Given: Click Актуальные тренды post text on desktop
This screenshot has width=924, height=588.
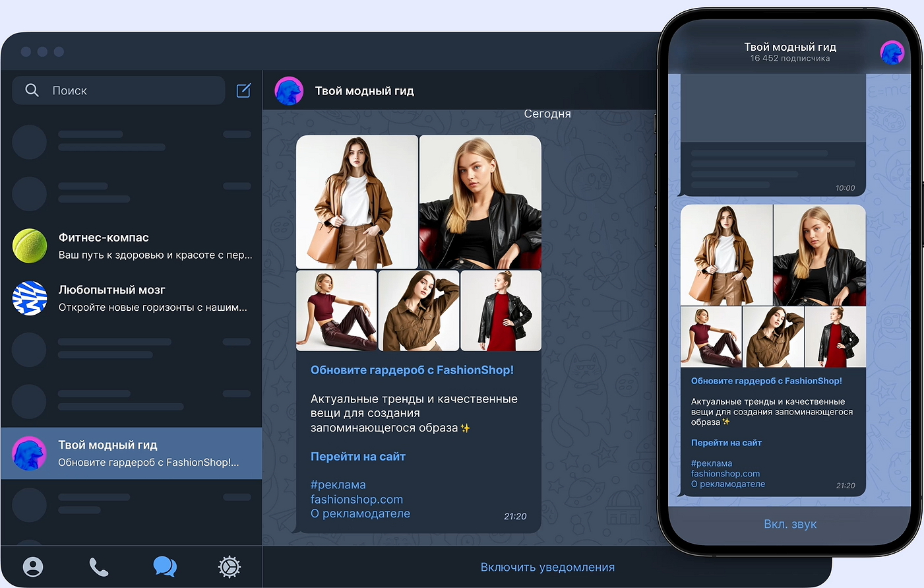Looking at the screenshot, I should click(x=414, y=413).
